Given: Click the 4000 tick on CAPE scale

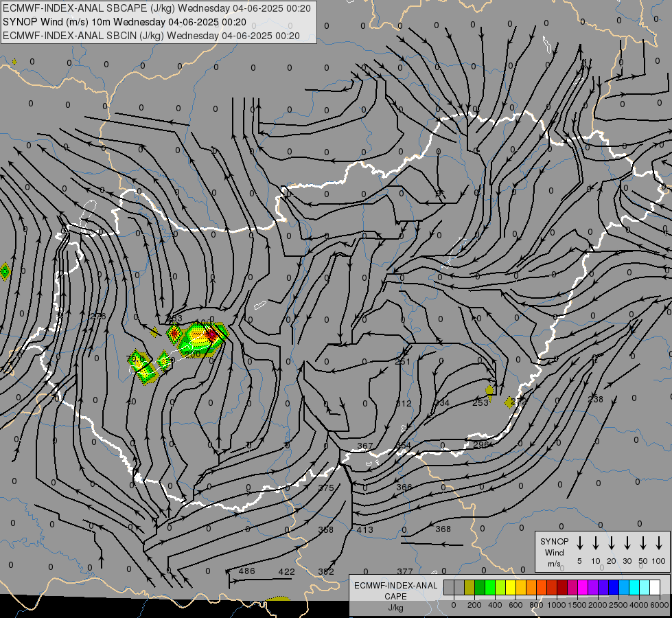Looking at the screenshot, I should 640,605.
